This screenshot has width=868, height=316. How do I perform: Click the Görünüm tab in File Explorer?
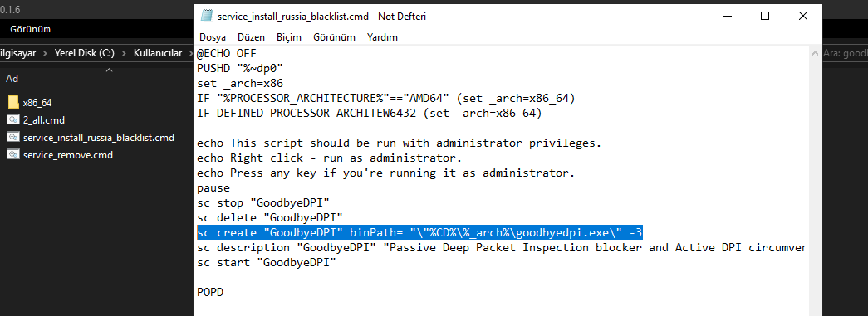[31, 29]
